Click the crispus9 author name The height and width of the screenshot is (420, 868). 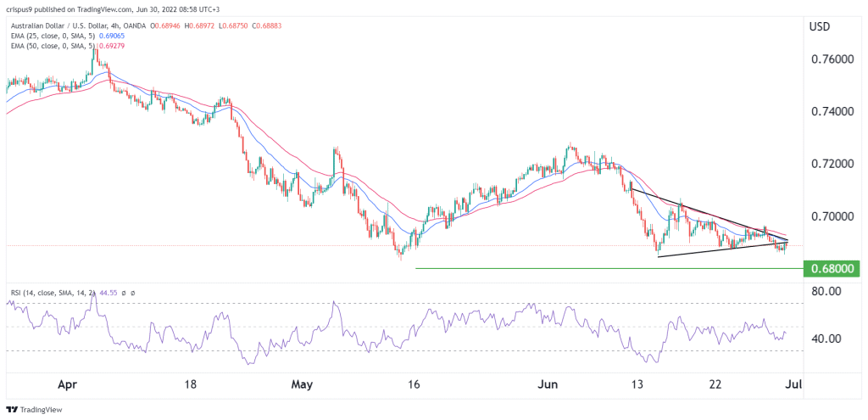click(x=21, y=10)
